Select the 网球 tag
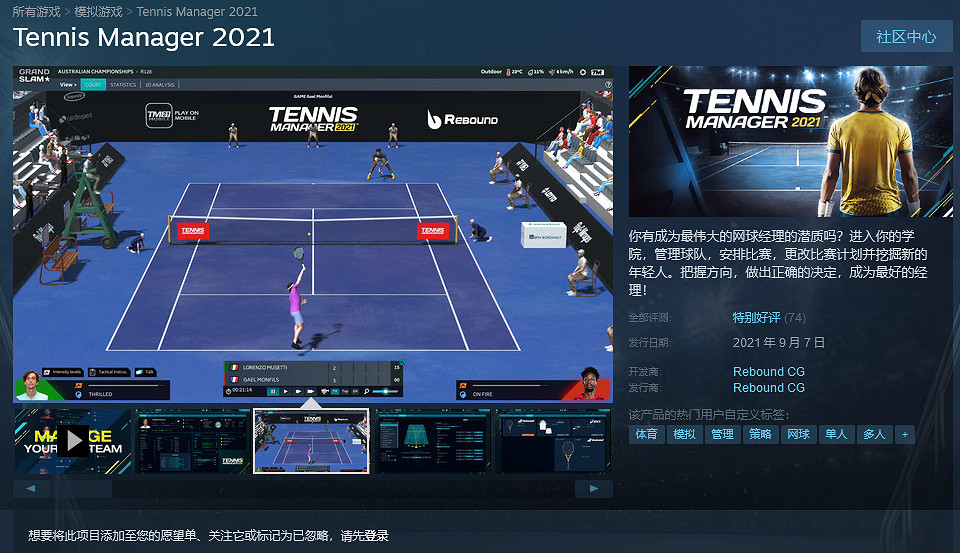This screenshot has height=553, width=960. click(797, 434)
